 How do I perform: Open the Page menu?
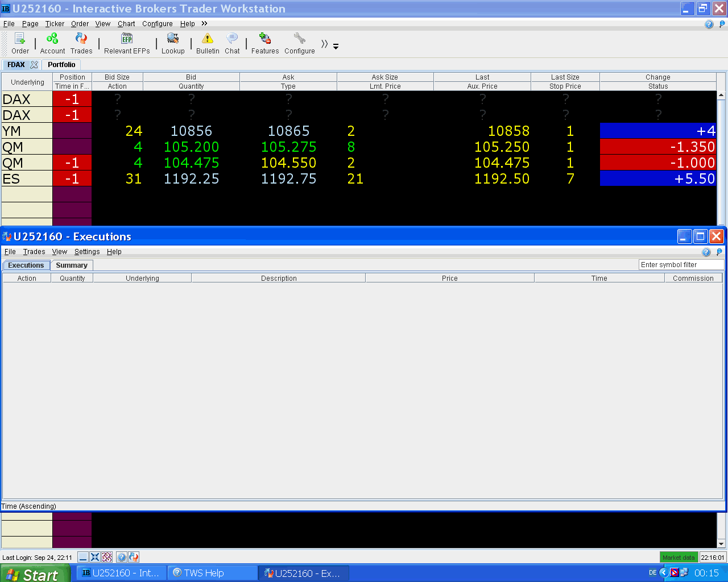pos(30,24)
